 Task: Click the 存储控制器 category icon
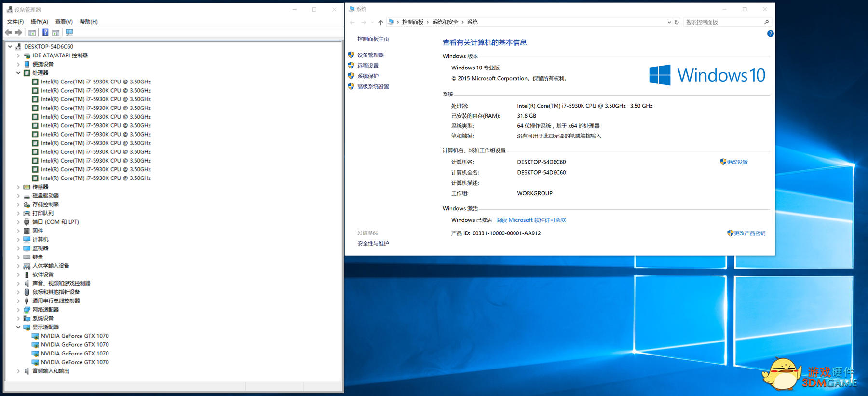click(27, 205)
